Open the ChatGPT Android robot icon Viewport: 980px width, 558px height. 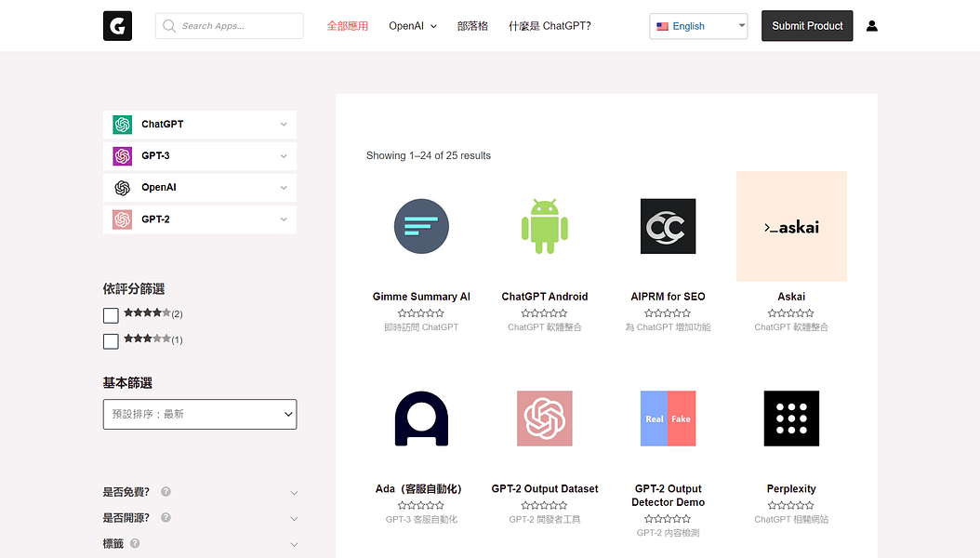pyautogui.click(x=544, y=226)
